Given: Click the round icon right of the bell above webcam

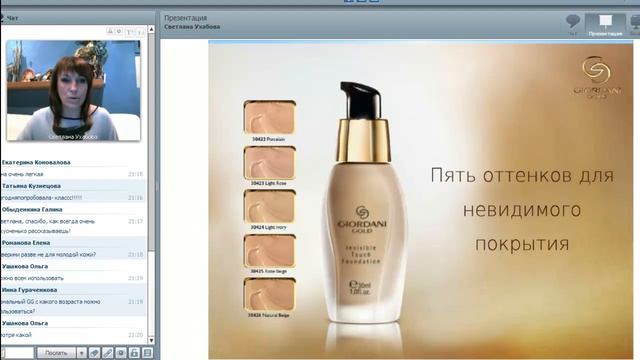Looking at the screenshot, I should pyautogui.click(x=119, y=31).
